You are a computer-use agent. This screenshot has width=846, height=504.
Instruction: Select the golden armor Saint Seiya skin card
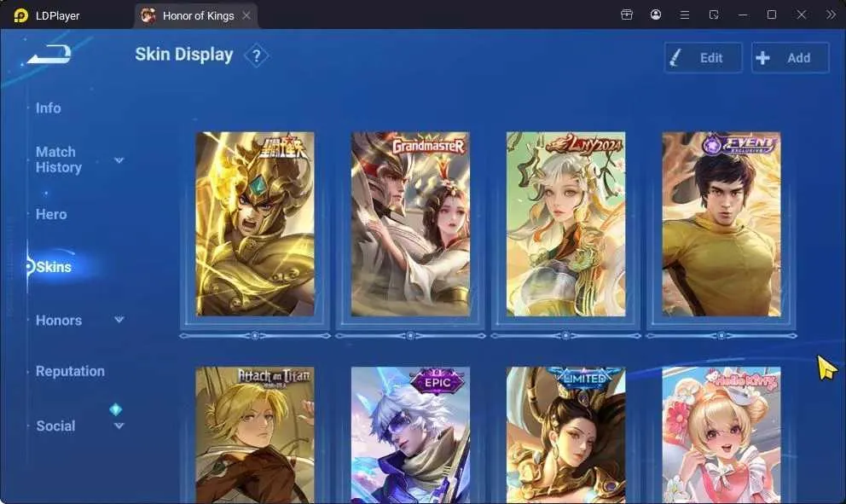pos(255,224)
